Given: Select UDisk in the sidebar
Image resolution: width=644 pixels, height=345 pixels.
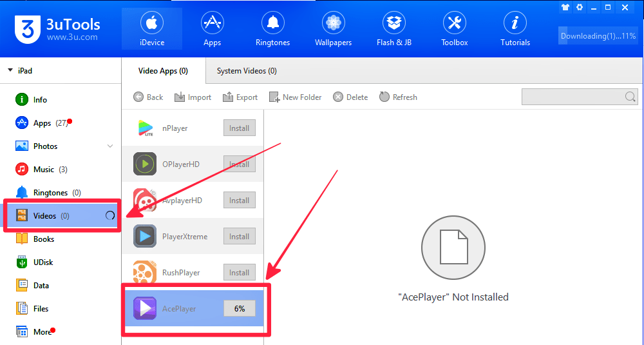Looking at the screenshot, I should click(59, 262).
